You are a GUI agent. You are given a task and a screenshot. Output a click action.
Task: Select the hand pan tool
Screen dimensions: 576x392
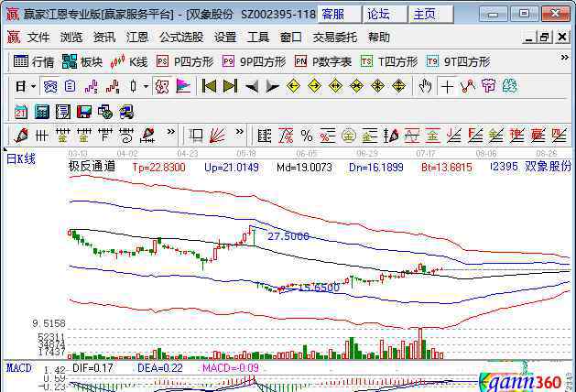click(425, 86)
